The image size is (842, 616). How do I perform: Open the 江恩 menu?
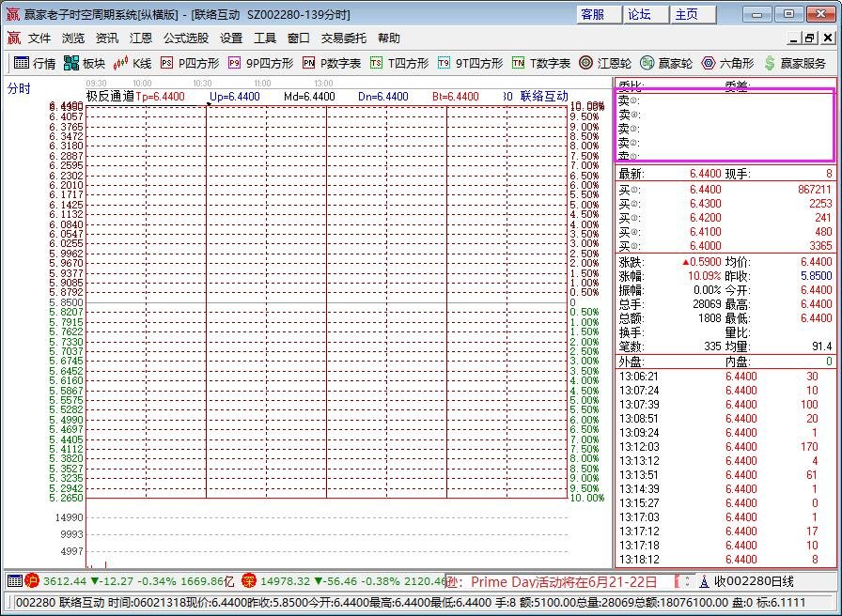click(x=141, y=38)
